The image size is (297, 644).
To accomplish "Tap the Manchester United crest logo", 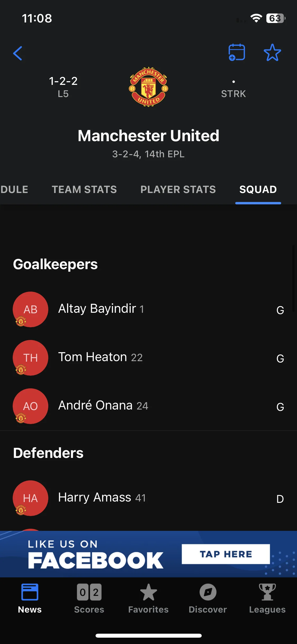I will point(148,87).
